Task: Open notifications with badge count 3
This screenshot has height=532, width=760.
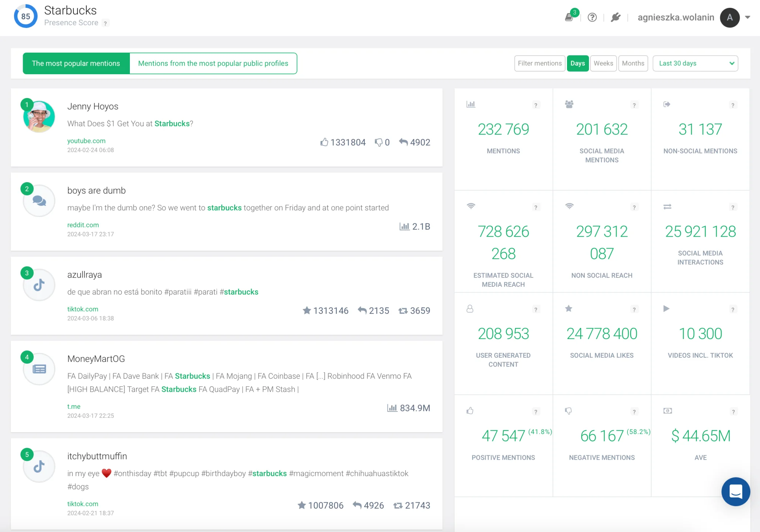Action: 570,17
